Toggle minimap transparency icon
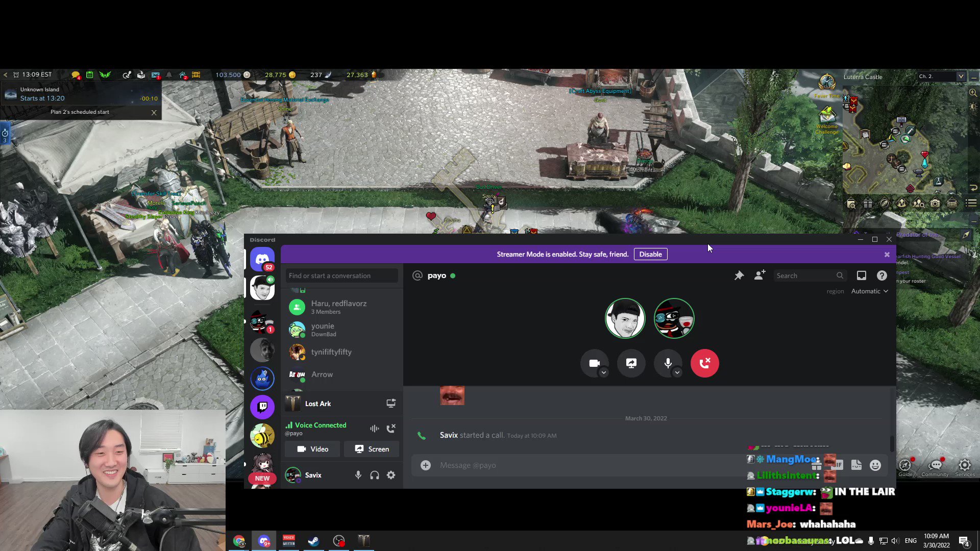Viewport: 980px width, 551px height. [973, 107]
